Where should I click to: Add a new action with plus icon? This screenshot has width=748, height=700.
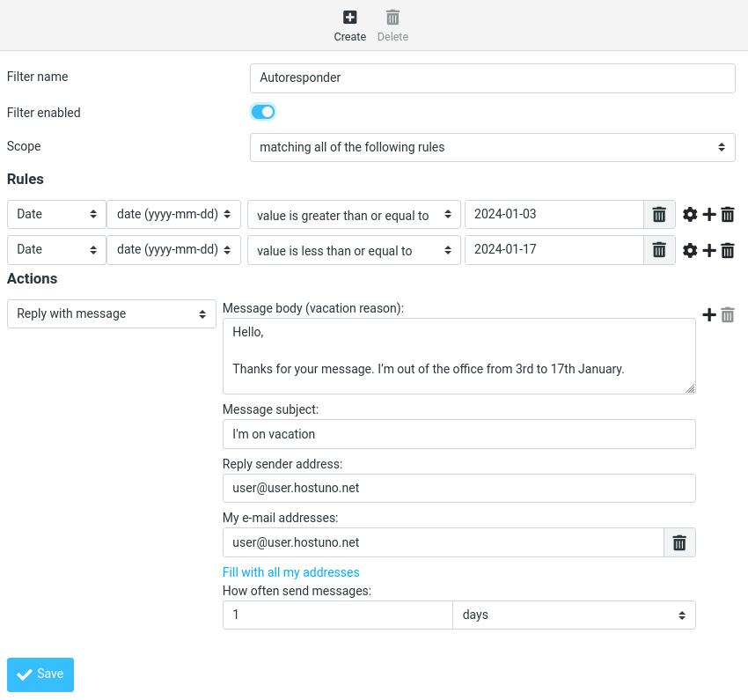tap(709, 314)
